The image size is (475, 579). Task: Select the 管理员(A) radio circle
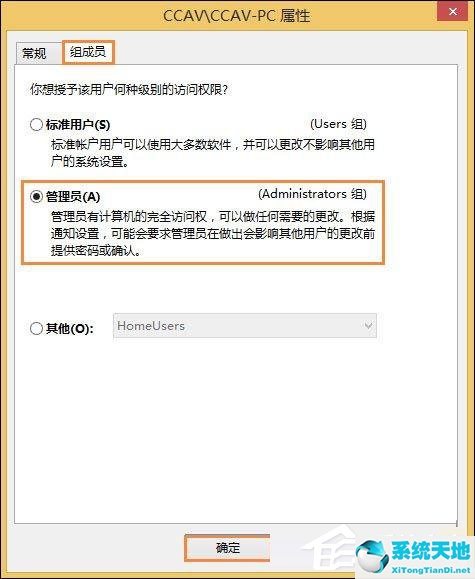36,196
